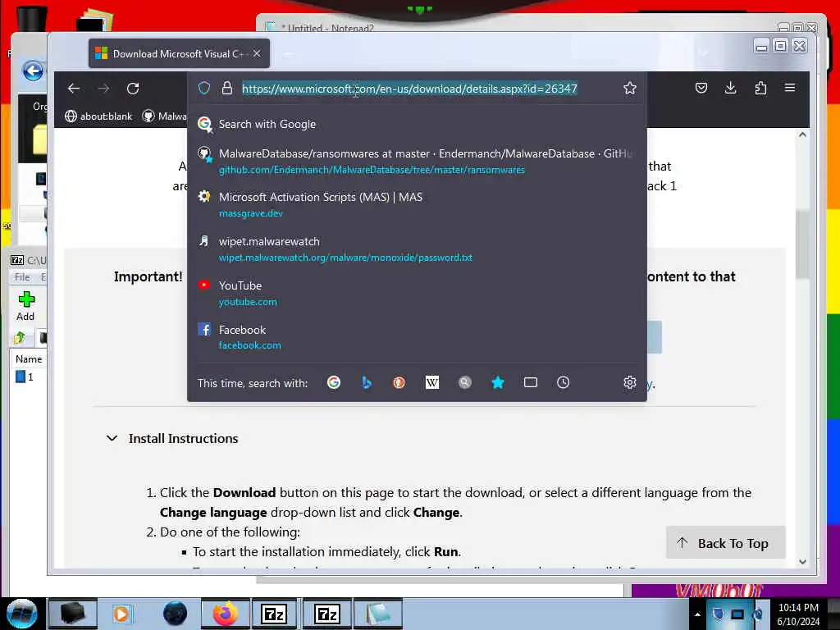Click the Firefox forward arrow

click(103, 89)
